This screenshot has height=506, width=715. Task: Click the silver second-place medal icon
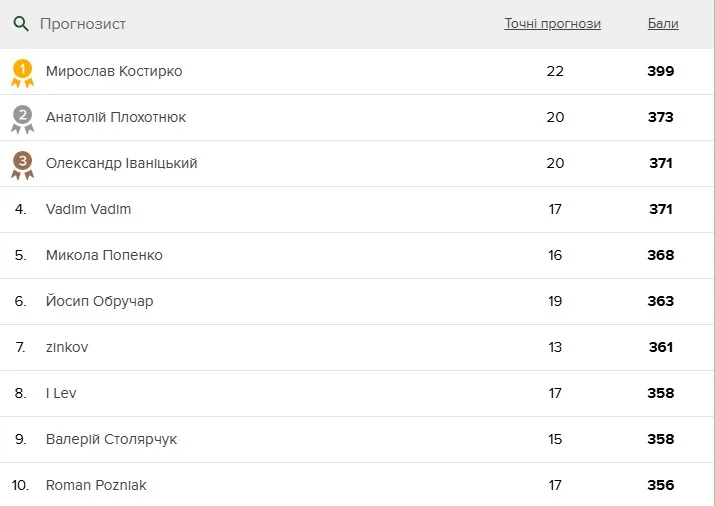click(22, 118)
